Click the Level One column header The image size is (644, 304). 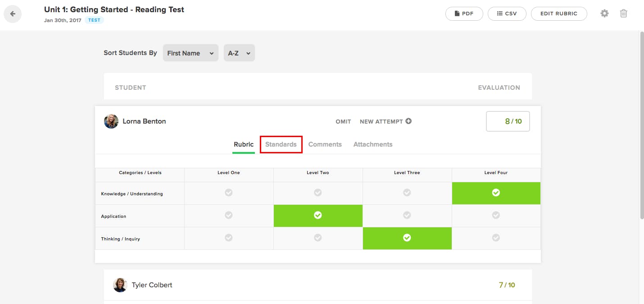pos(229,173)
